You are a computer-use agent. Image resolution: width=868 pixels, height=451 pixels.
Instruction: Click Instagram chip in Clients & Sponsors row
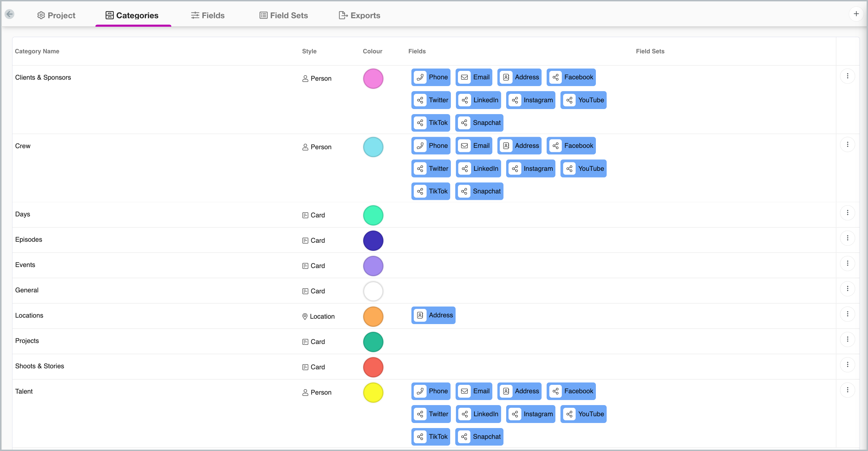pos(531,100)
